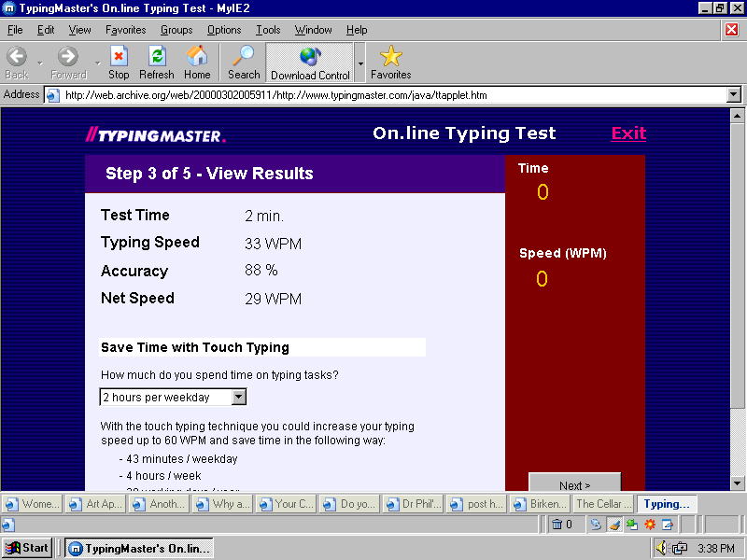Open the Favorites menu
Screen dimensions: 747x560
[x=126, y=30]
